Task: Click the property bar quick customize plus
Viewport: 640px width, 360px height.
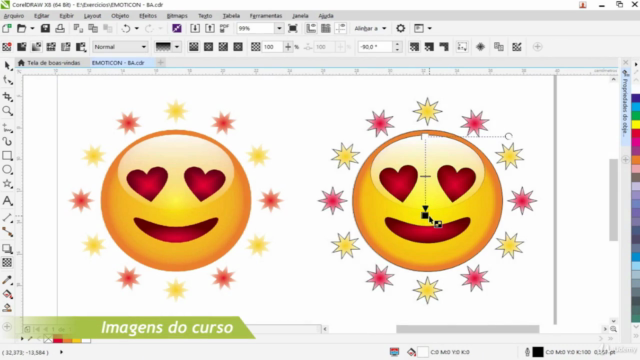Action: point(538,47)
